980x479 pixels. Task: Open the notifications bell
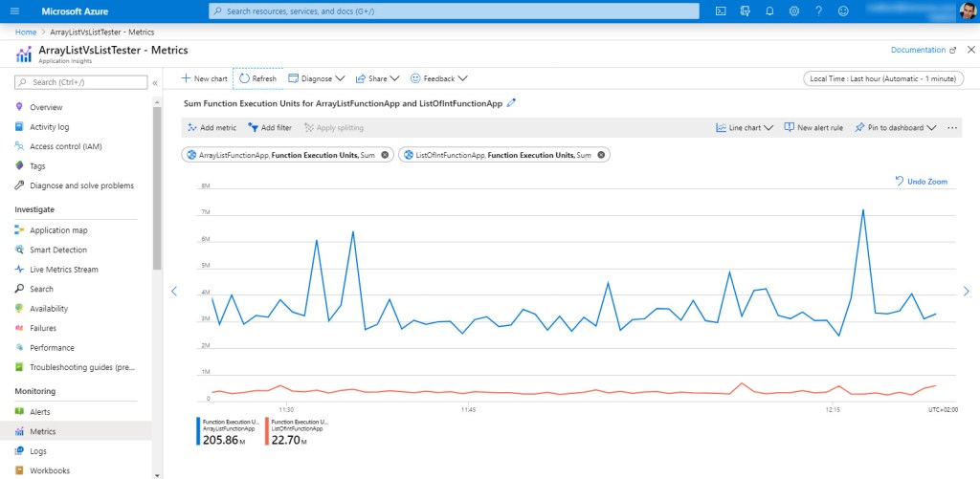point(769,11)
